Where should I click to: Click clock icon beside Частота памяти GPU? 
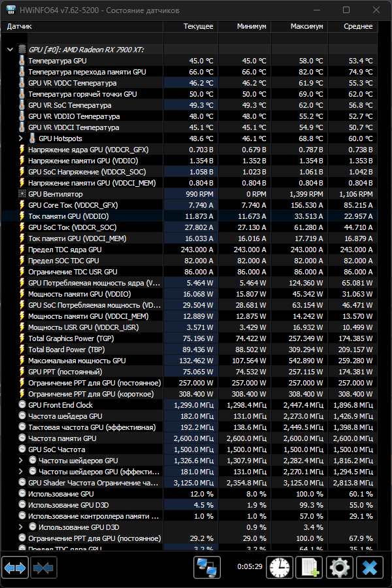(22, 438)
